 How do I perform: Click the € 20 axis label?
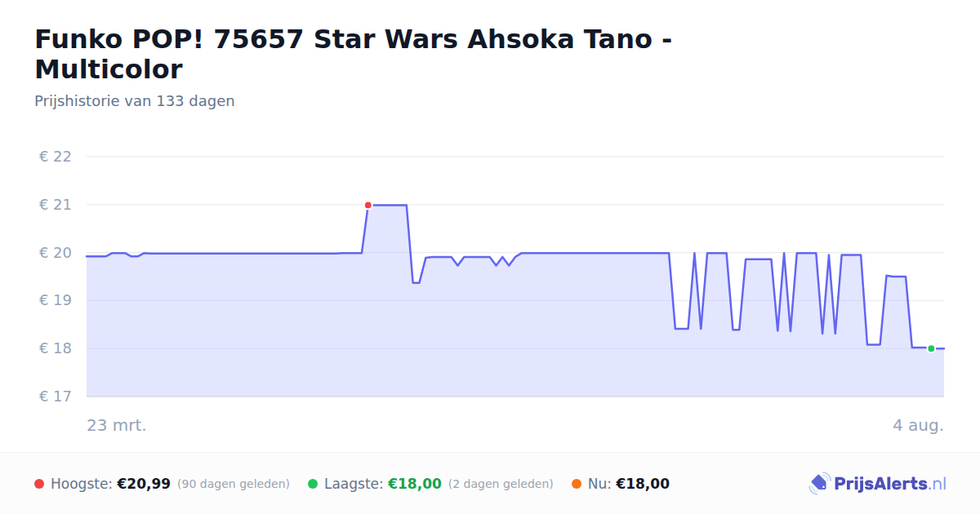(x=56, y=253)
